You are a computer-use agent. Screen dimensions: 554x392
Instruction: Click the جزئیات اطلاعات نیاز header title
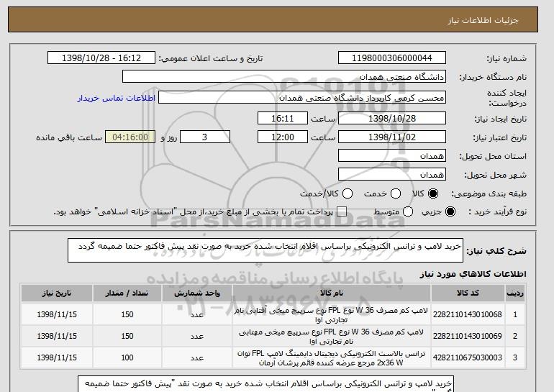483,20
